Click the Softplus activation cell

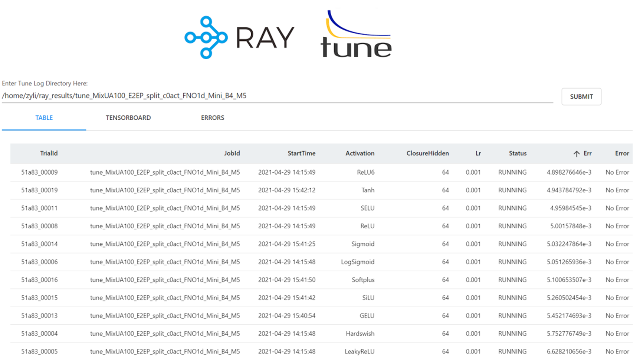pyautogui.click(x=363, y=280)
